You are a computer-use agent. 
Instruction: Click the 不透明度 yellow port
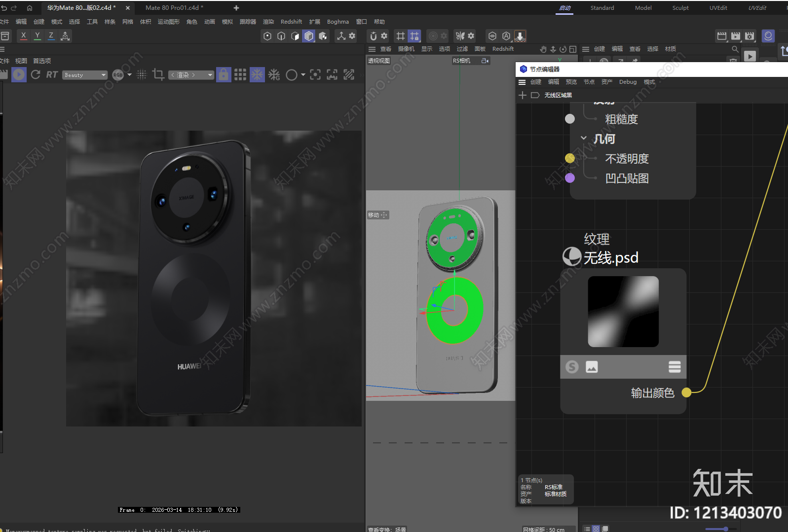click(x=570, y=158)
